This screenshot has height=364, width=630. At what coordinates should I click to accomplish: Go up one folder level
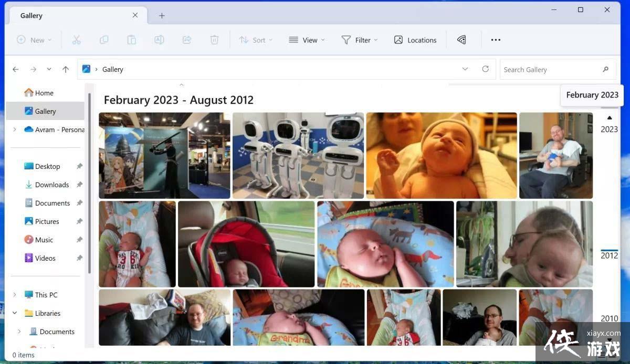(x=66, y=69)
